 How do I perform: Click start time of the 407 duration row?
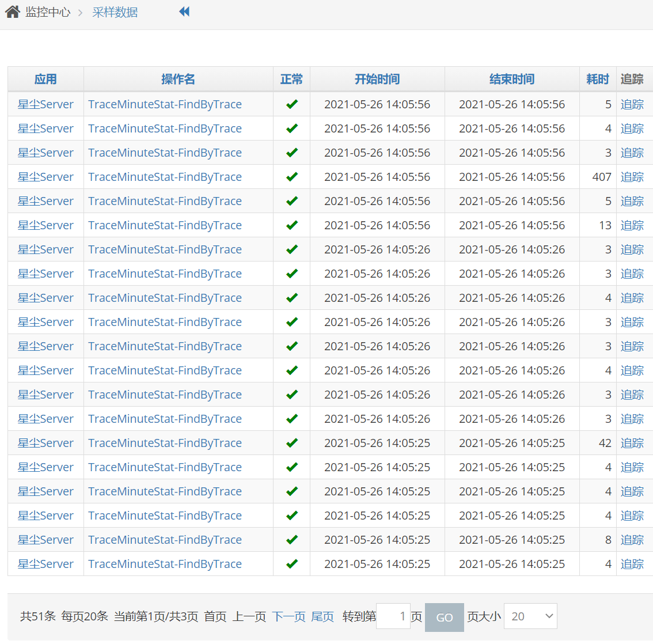click(377, 177)
